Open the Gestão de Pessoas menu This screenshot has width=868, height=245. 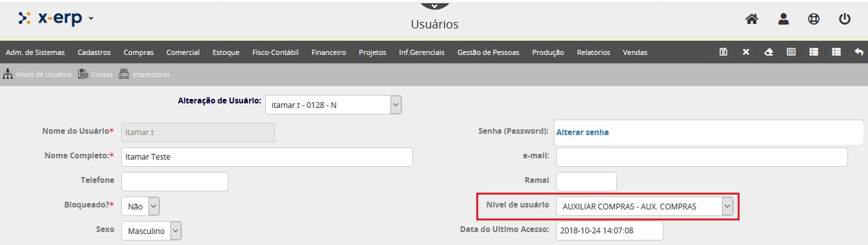pyautogui.click(x=488, y=52)
